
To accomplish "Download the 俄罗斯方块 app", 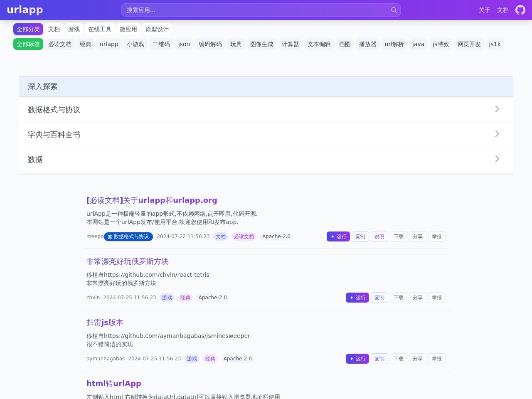I will point(399,298).
